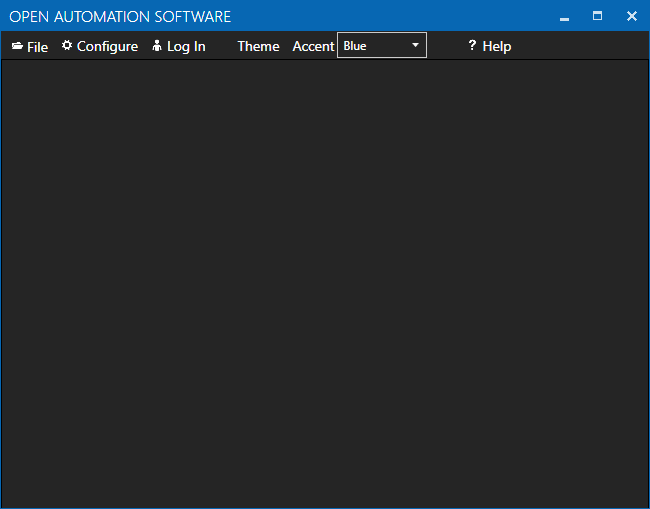Select the Log In menu item

point(186,47)
